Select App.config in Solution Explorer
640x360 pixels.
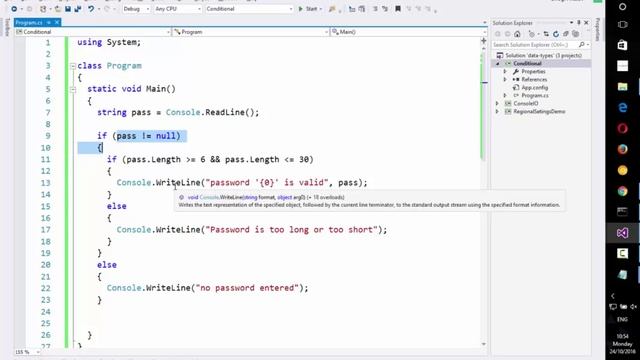point(534,87)
